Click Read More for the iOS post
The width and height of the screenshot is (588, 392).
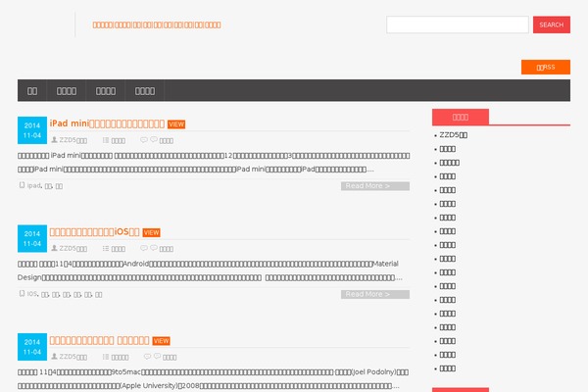pos(375,294)
